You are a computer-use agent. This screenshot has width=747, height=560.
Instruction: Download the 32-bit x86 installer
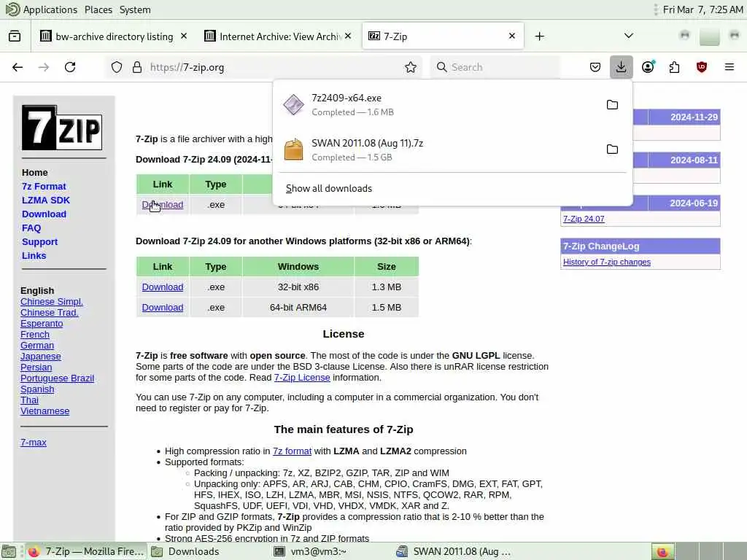[163, 287]
